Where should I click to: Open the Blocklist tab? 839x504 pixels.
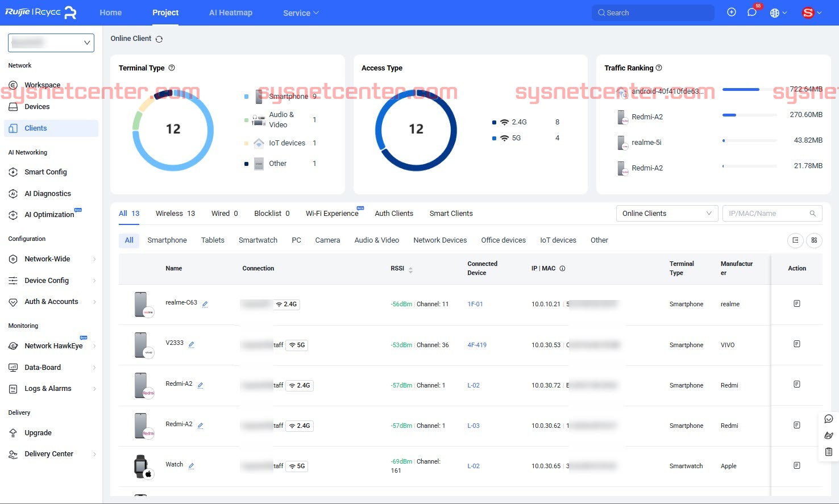[x=272, y=214]
